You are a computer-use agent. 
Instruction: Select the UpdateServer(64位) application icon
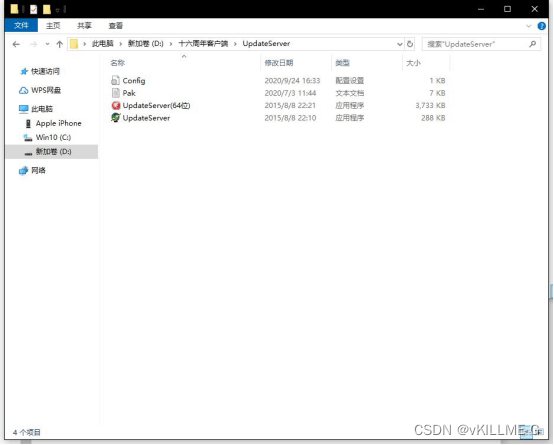pyautogui.click(x=116, y=105)
